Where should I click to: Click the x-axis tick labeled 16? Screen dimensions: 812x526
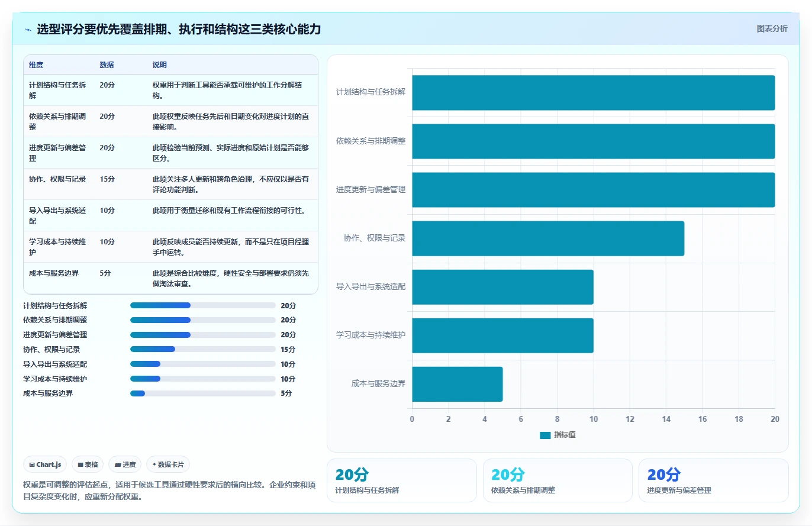pos(703,419)
